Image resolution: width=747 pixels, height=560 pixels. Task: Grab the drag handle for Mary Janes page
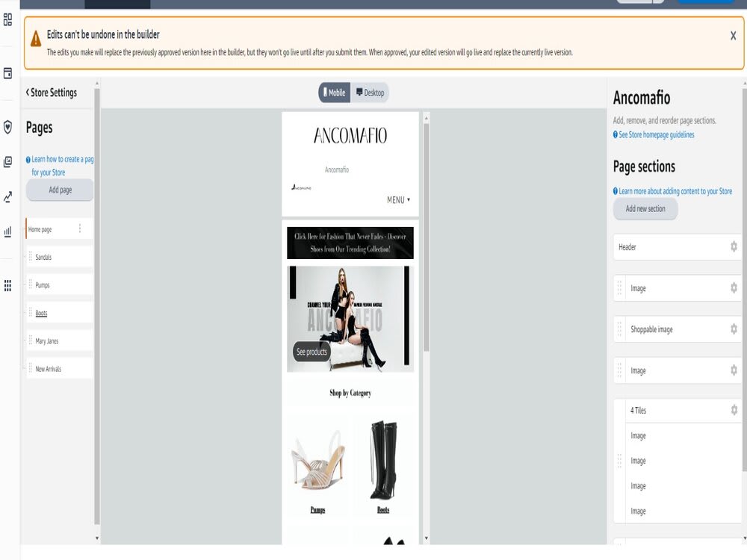point(31,340)
